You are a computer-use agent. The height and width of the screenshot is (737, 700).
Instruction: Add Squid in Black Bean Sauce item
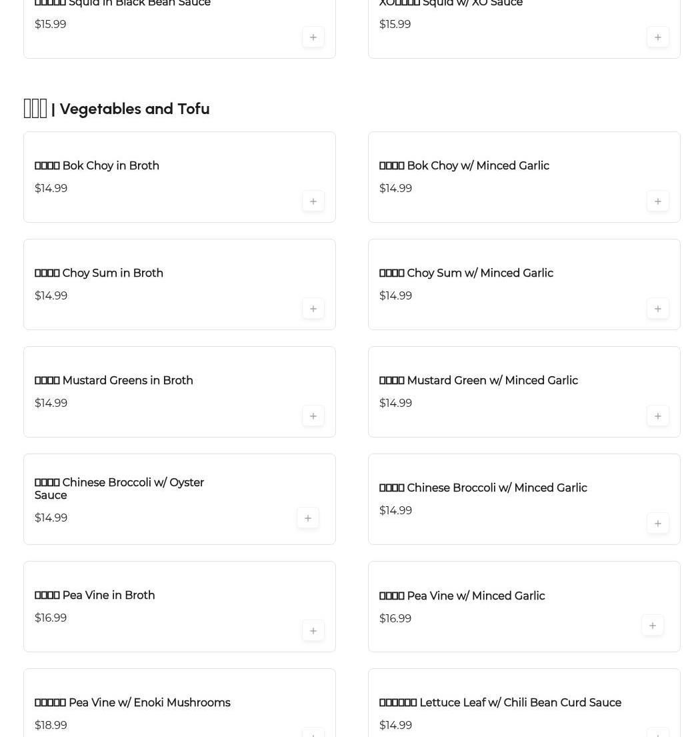click(313, 37)
